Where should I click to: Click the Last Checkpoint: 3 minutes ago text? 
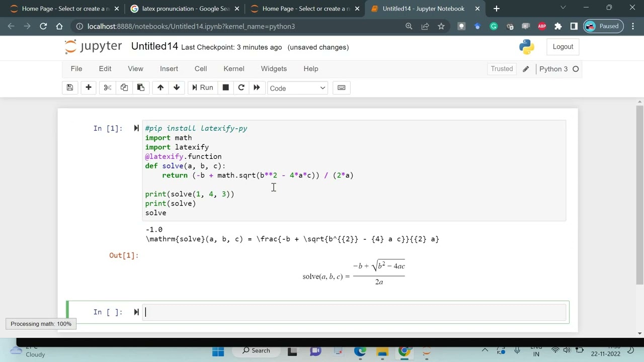(x=231, y=47)
